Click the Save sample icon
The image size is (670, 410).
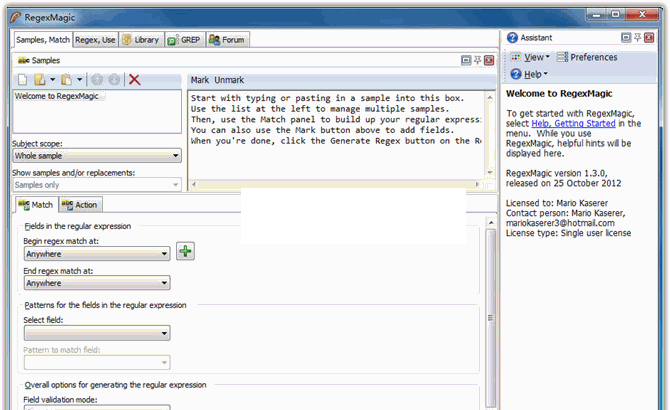click(66, 79)
